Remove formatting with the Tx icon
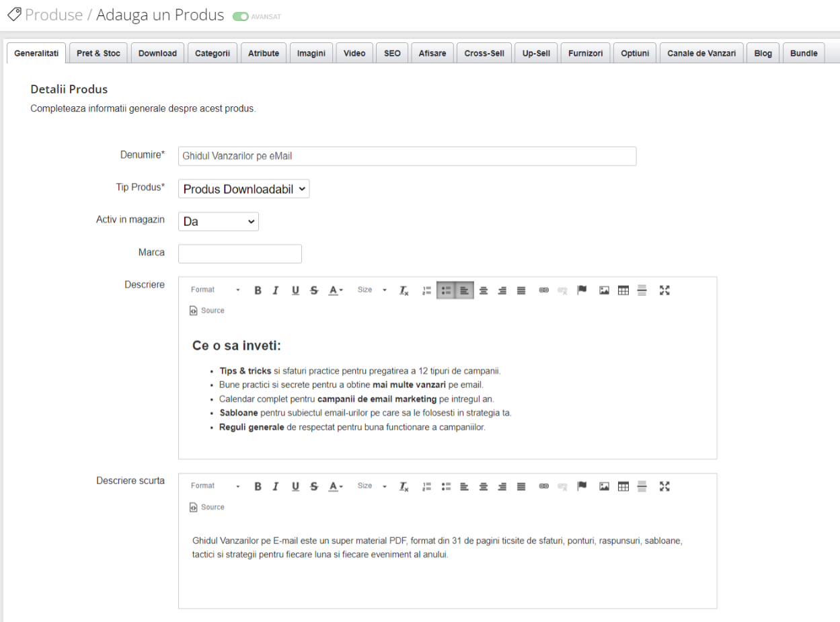The image size is (840, 622). coord(404,290)
